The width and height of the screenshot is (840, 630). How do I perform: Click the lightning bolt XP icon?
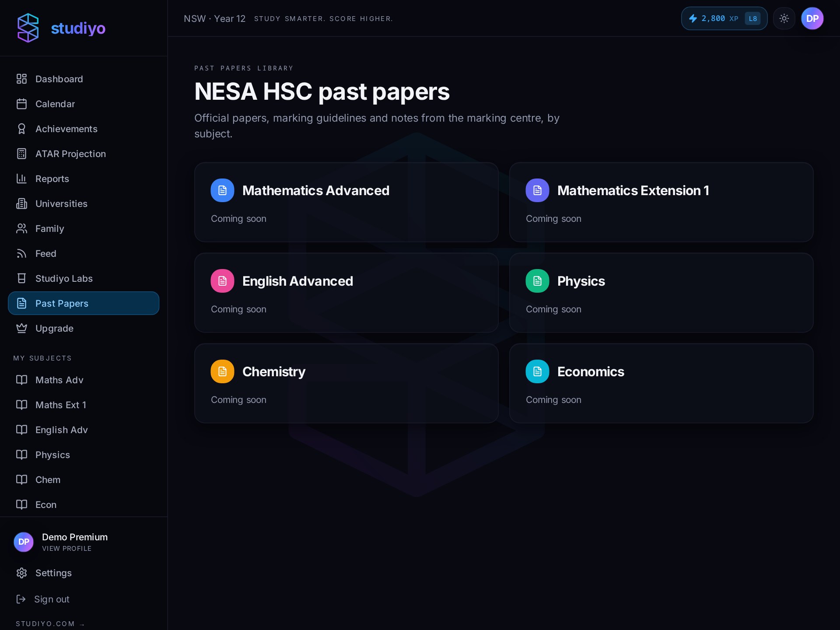tap(693, 18)
